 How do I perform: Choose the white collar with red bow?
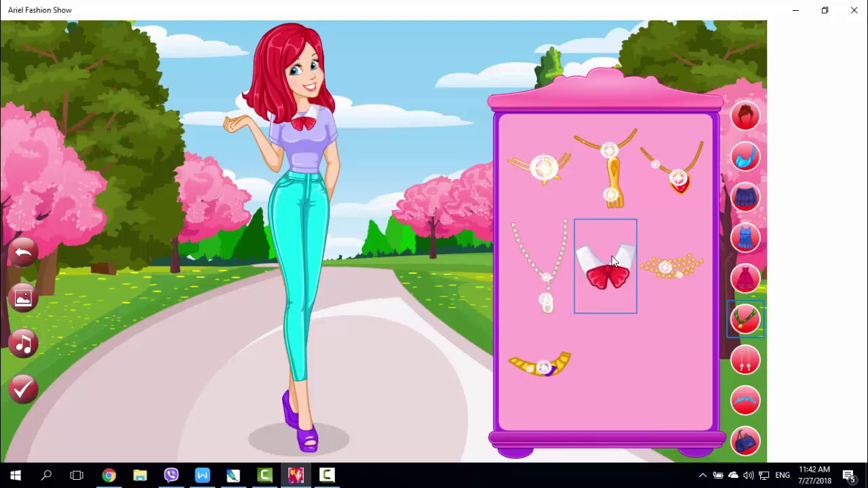click(606, 266)
